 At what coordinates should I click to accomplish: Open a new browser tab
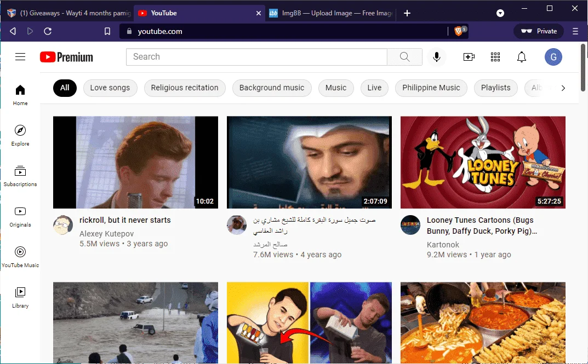[407, 13]
